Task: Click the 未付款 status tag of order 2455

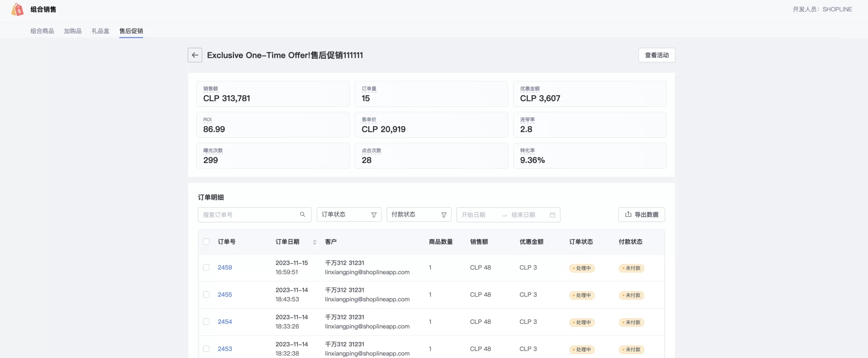Action: (x=632, y=295)
